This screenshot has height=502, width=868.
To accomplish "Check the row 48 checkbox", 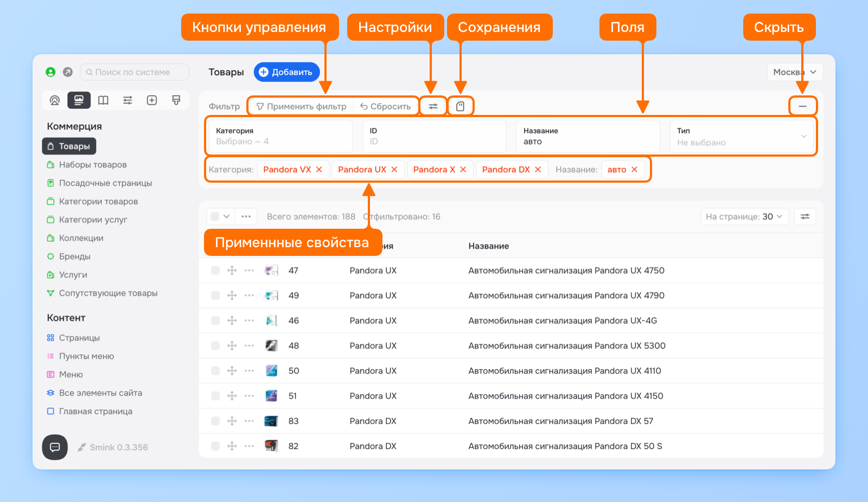I will pos(215,346).
